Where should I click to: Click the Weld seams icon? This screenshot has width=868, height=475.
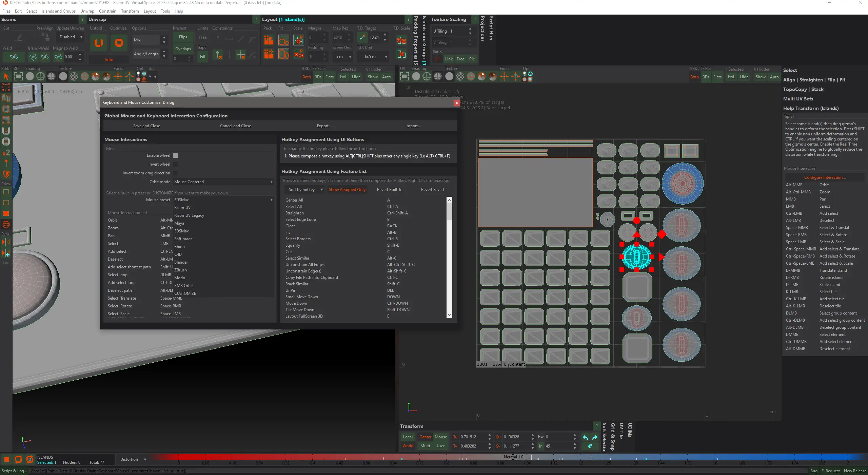pyautogui.click(x=14, y=57)
